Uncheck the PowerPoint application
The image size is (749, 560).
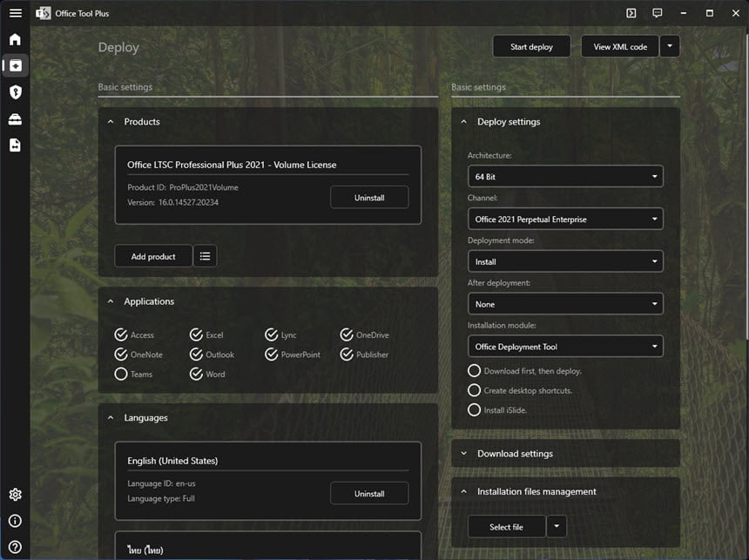293,354
